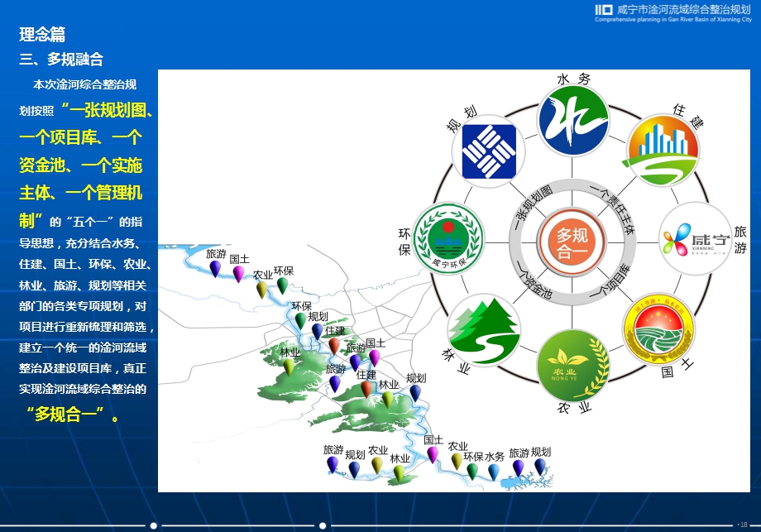Select the 一个项目库 ring label
Viewport: 761px width, 532px height.
[x=610, y=280]
